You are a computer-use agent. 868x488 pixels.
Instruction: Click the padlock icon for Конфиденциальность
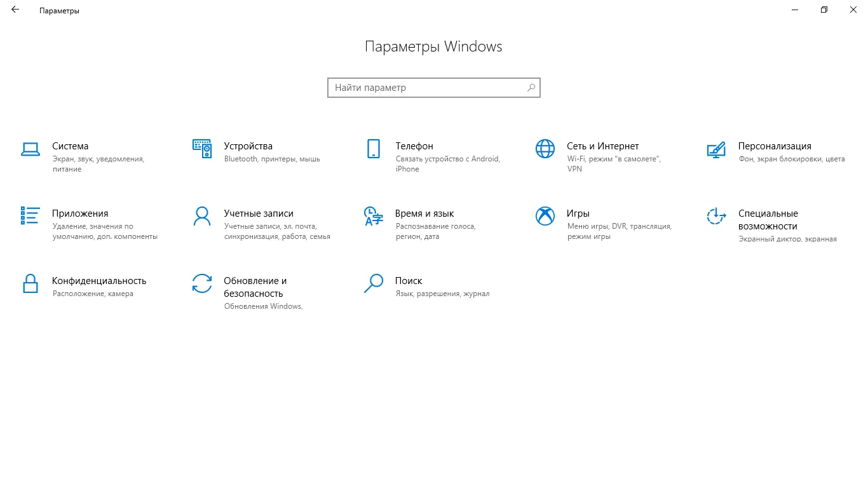click(x=31, y=283)
